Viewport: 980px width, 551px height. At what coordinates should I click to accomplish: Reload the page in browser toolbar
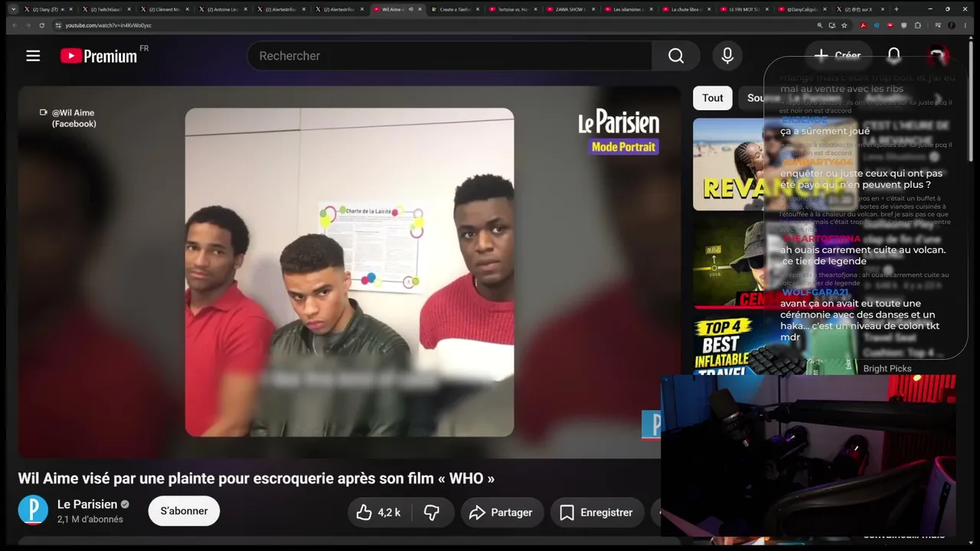pyautogui.click(x=41, y=25)
